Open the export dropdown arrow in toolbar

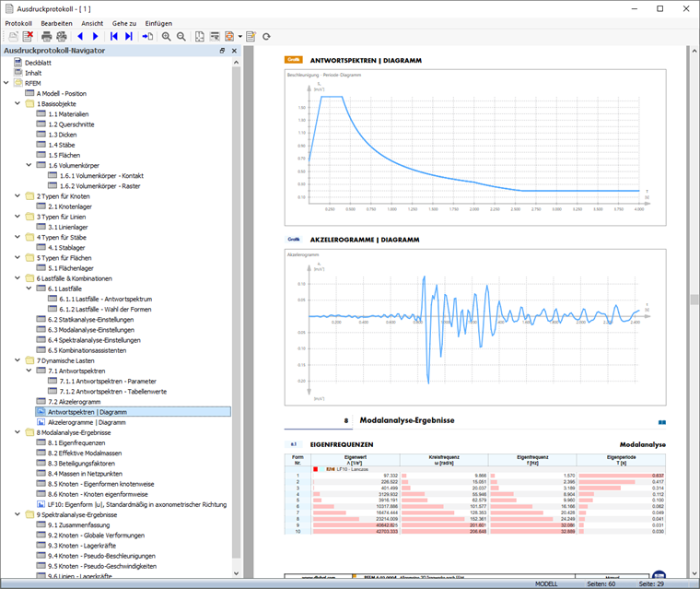239,36
